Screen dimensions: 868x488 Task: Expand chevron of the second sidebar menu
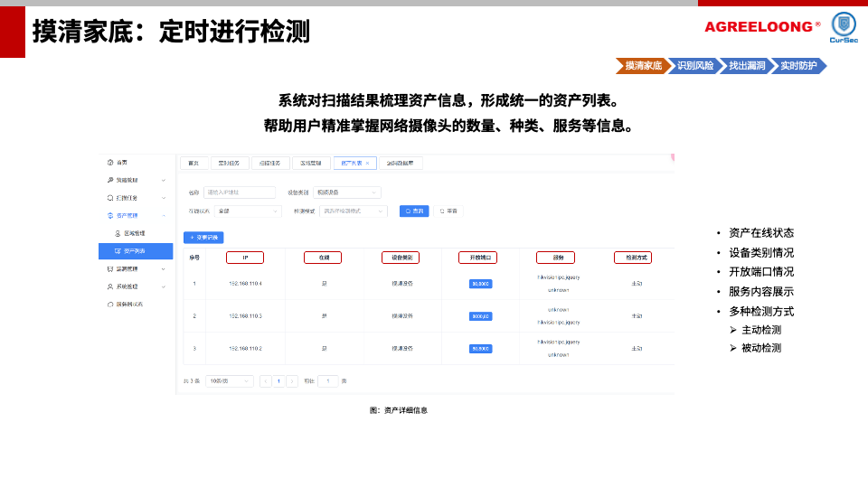pos(164,181)
